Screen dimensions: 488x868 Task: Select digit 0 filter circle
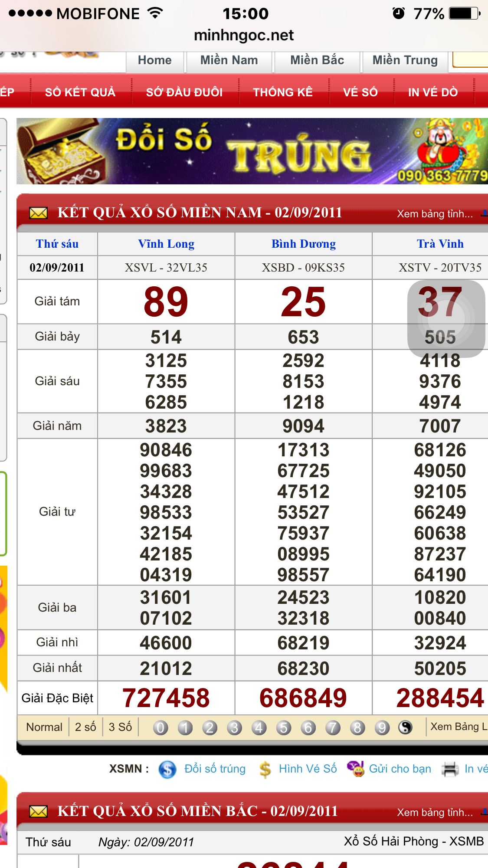160,727
